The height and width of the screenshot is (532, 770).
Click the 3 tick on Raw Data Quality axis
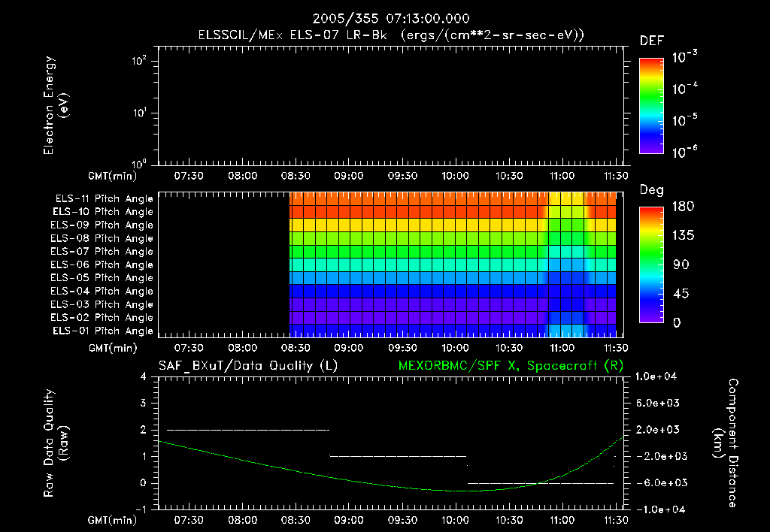click(x=144, y=403)
